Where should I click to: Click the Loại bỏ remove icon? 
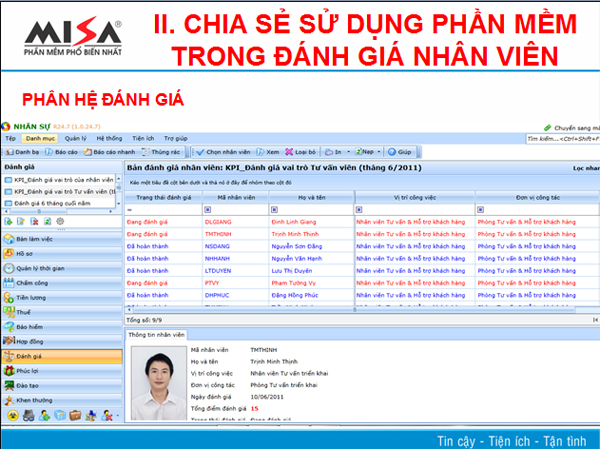pos(291,151)
